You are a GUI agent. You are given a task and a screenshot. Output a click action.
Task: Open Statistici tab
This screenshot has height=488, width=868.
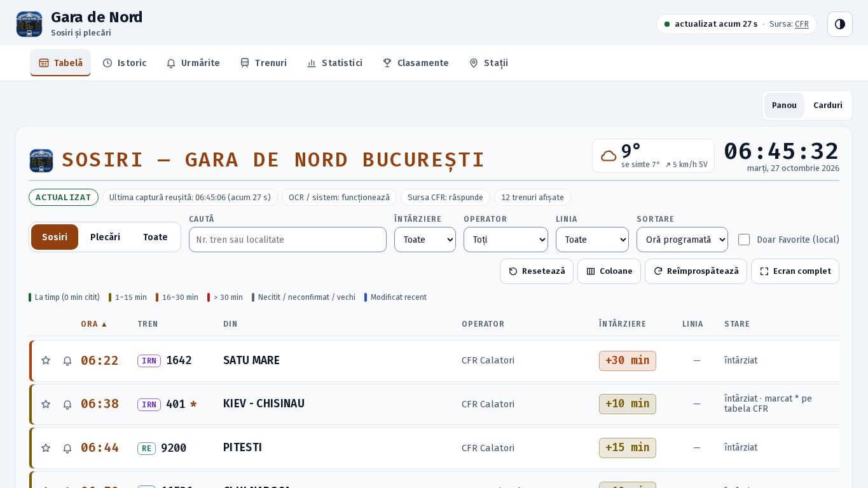[334, 63]
